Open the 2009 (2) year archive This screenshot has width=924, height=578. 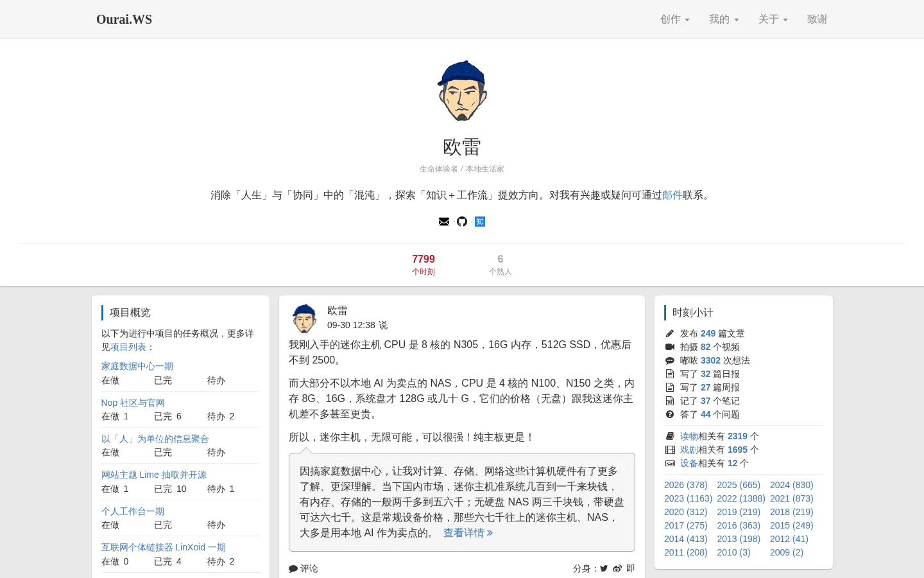click(787, 552)
